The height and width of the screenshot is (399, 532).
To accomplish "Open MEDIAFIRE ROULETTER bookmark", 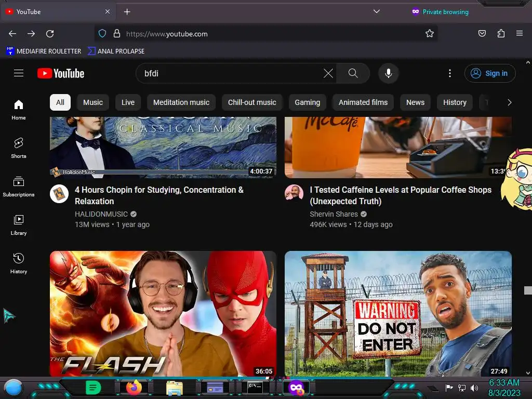I will pyautogui.click(x=44, y=51).
